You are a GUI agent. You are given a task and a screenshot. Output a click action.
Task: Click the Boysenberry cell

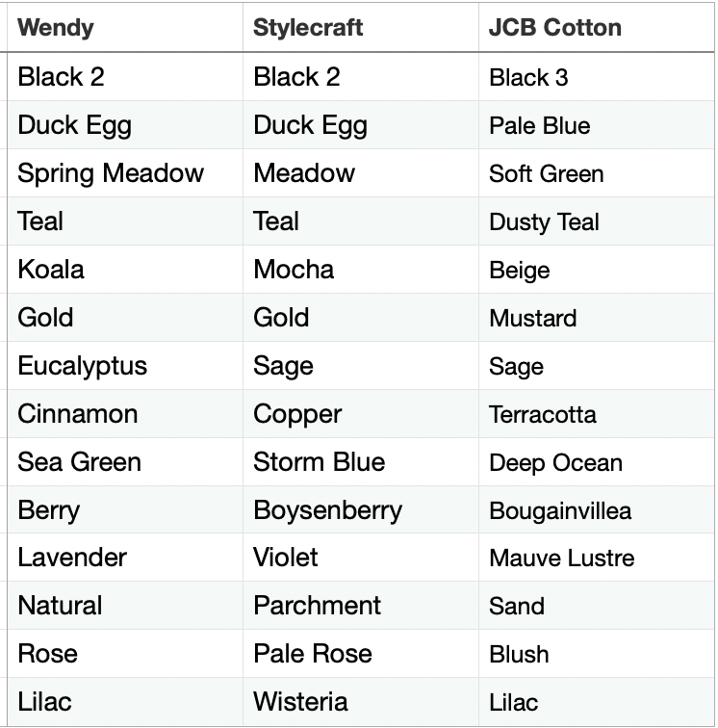pos(361,509)
